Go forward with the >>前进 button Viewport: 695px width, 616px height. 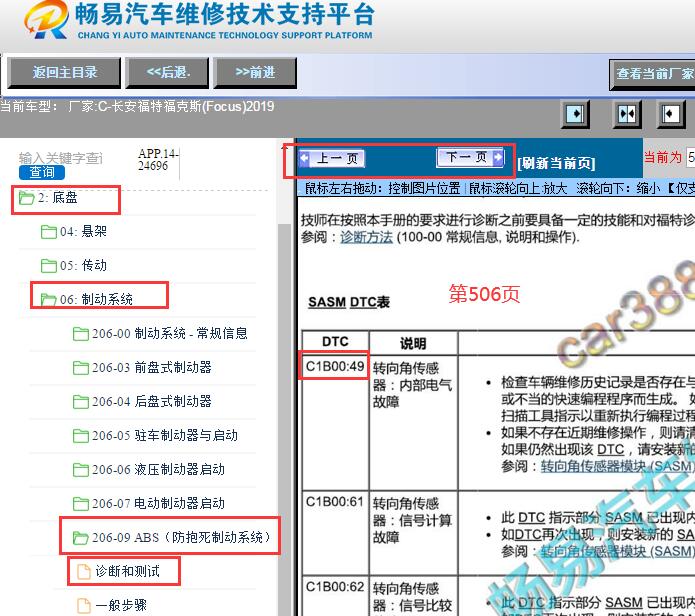(255, 73)
